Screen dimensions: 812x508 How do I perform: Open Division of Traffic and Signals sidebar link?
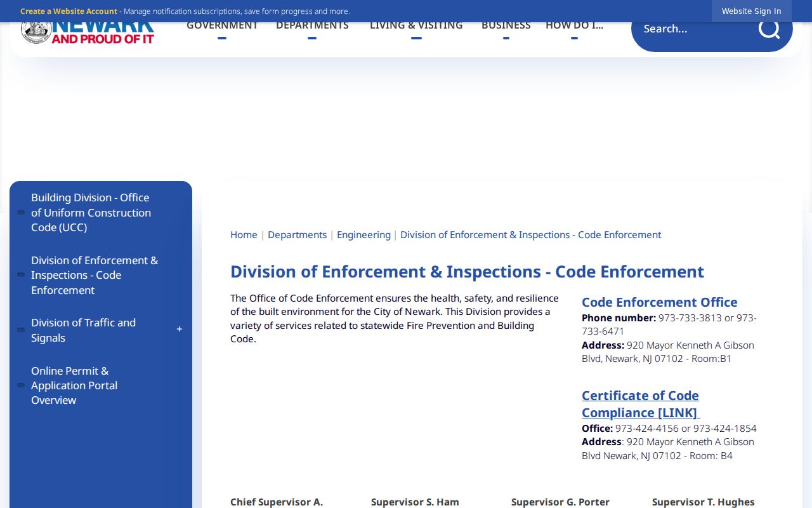tap(83, 330)
